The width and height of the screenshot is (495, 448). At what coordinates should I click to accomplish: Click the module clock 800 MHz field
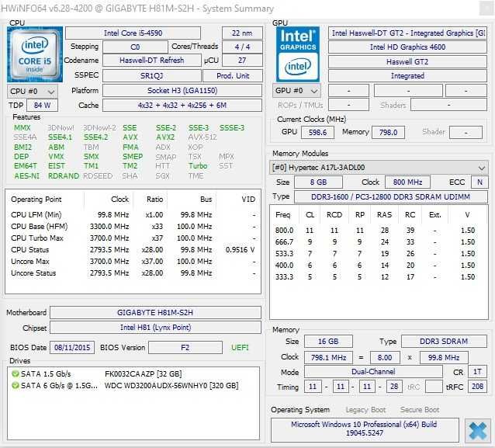point(407,182)
